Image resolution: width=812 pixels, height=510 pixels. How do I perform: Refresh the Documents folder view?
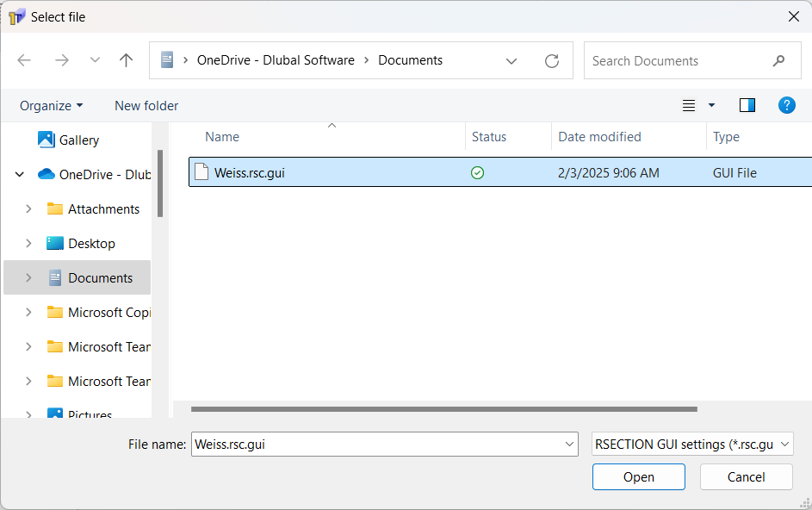[x=552, y=60]
